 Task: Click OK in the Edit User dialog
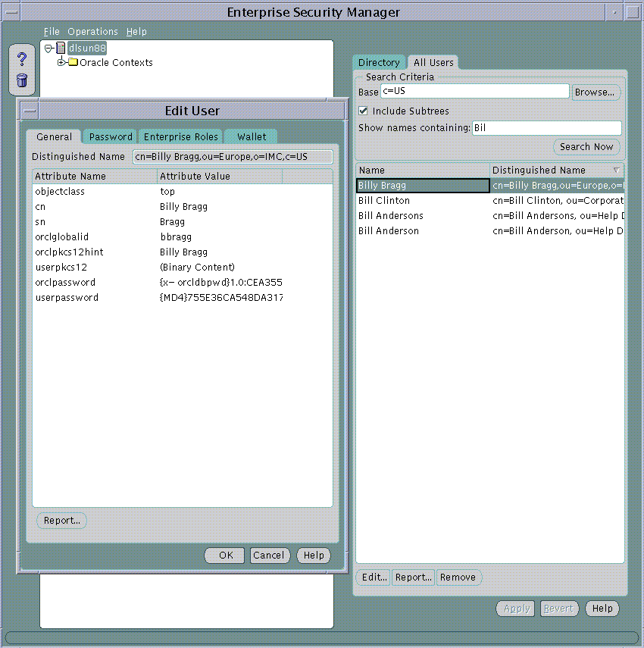coord(225,555)
